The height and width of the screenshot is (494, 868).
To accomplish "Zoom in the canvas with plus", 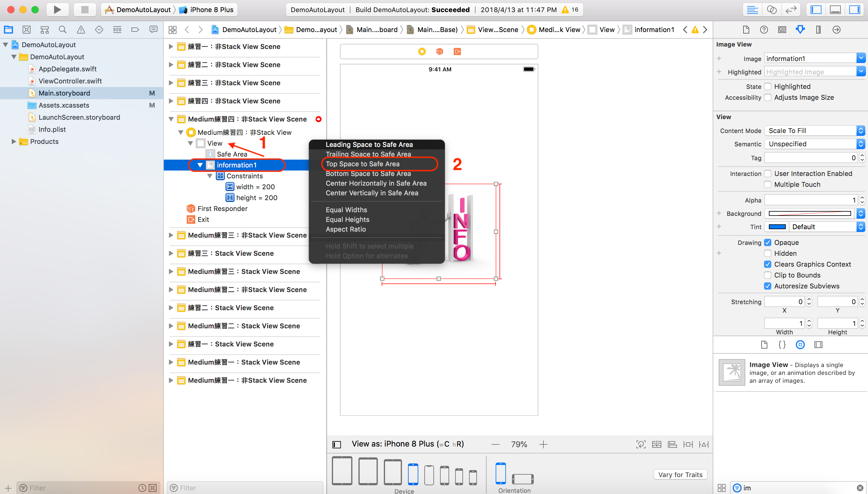I will [x=543, y=444].
